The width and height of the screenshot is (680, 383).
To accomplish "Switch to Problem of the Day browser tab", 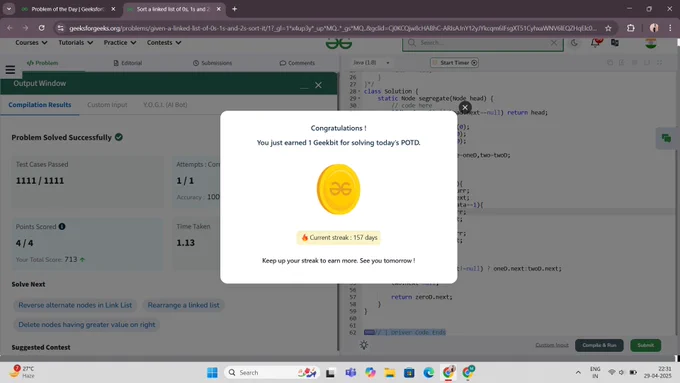I will (x=67, y=9).
